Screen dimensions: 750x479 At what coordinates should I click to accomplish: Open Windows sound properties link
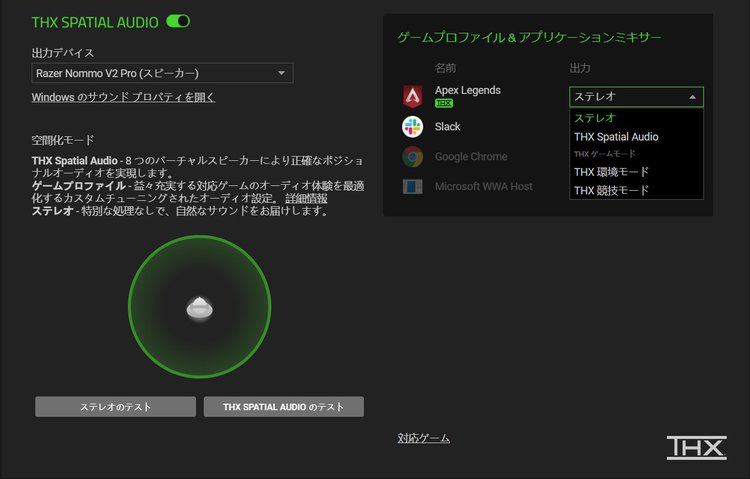(123, 97)
